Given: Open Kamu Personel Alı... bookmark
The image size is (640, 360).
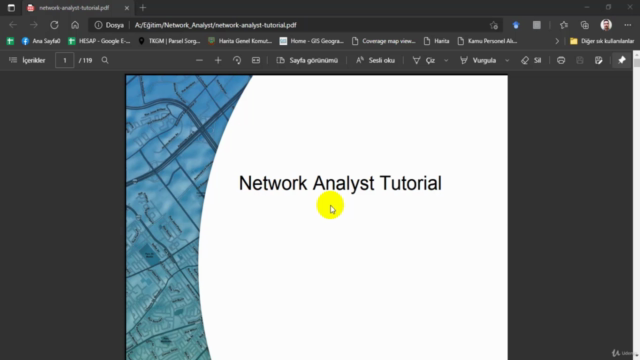Looking at the screenshot, I should tap(487, 41).
